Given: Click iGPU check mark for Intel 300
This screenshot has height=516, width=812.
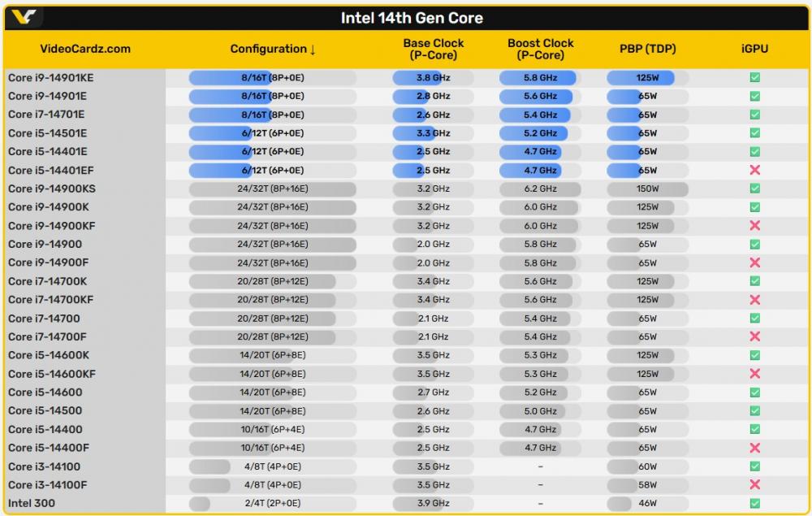Looking at the screenshot, I should [755, 503].
